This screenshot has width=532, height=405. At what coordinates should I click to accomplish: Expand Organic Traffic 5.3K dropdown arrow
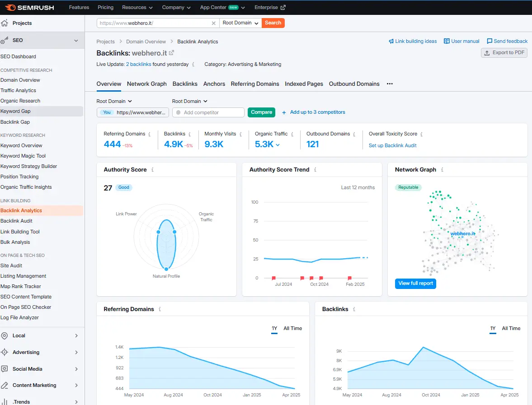278,145
